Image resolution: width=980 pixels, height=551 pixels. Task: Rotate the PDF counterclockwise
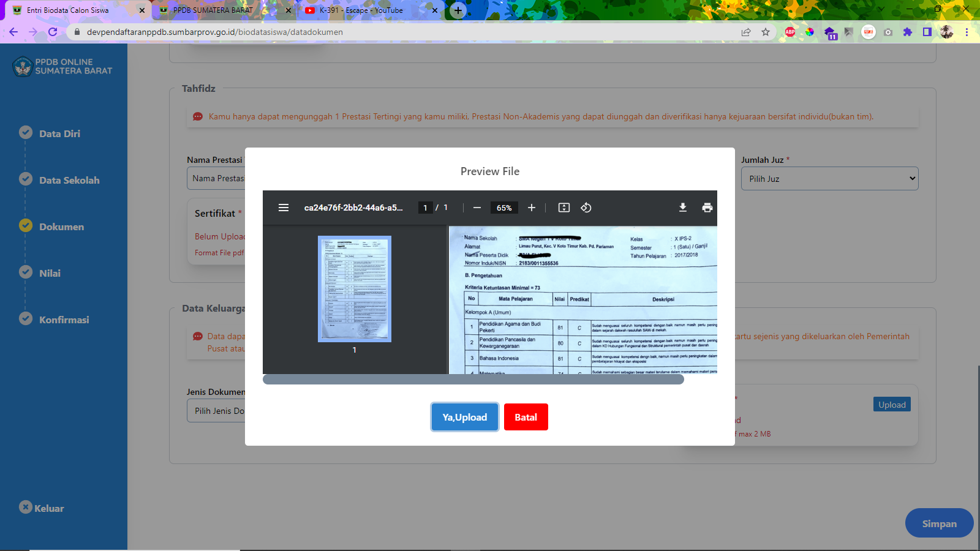[x=586, y=208]
